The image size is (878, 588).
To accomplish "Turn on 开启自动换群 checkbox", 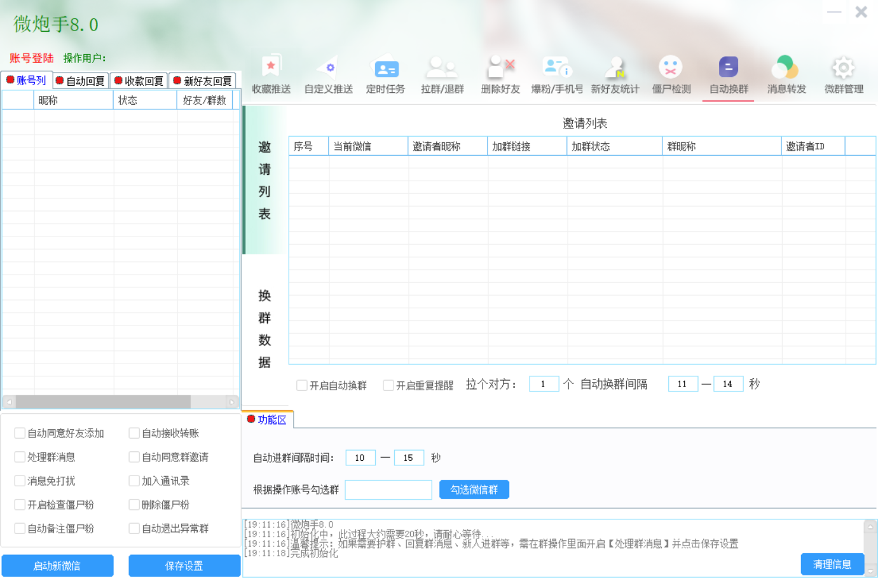I will pyautogui.click(x=302, y=385).
